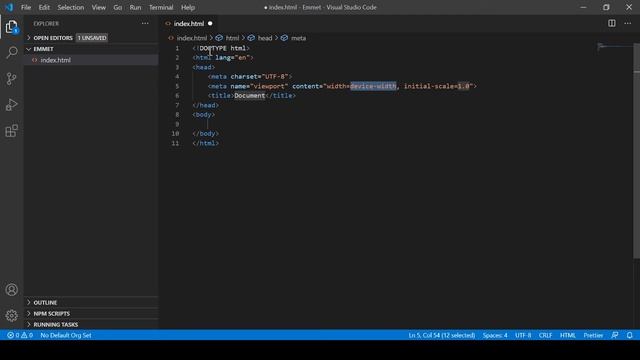Open notifications bell in status bar

[x=629, y=335]
